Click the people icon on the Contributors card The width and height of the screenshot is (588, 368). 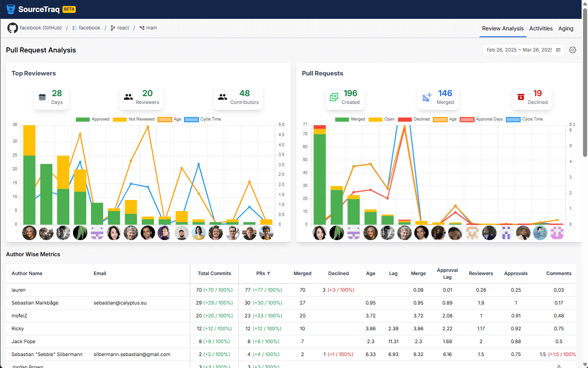223,97
